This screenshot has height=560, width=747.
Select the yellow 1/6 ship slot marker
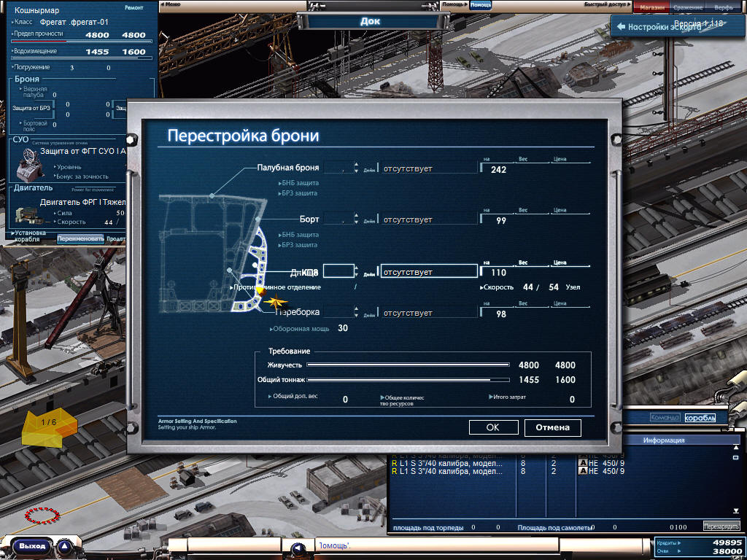(x=49, y=427)
